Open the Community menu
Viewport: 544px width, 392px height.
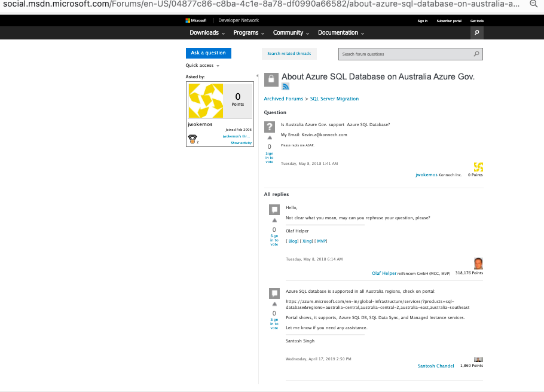pyautogui.click(x=291, y=33)
